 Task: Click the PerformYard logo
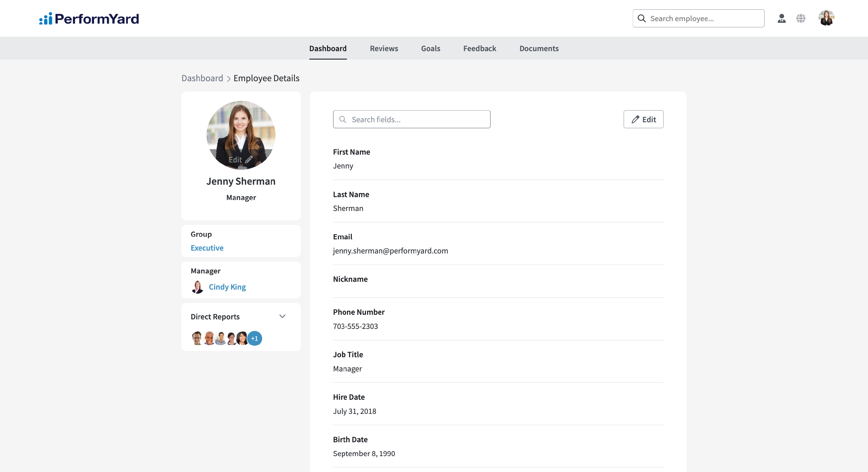tap(89, 18)
